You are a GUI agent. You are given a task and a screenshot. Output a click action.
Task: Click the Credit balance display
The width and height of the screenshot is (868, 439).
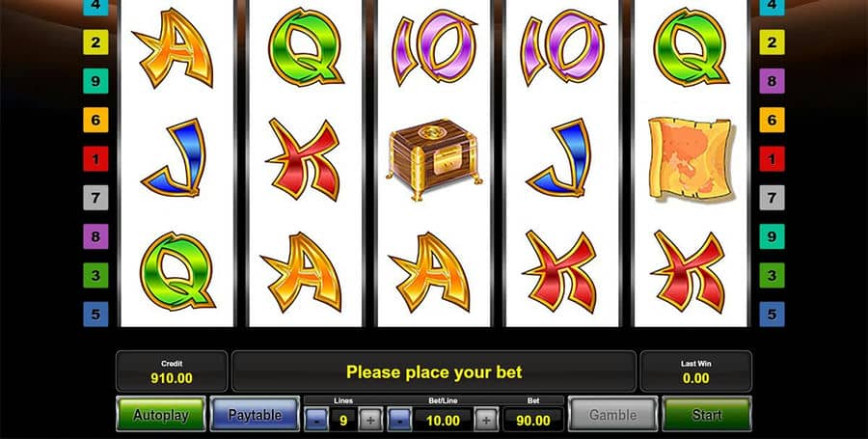(172, 371)
